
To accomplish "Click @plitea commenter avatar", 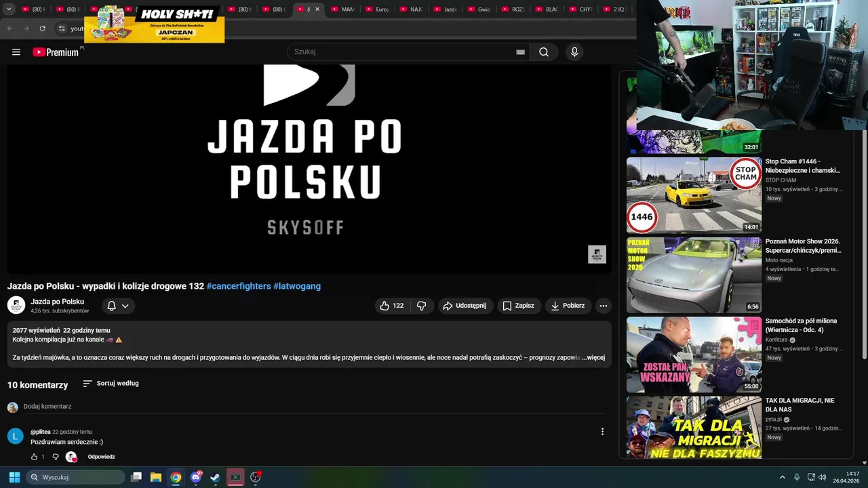I will tap(15, 436).
